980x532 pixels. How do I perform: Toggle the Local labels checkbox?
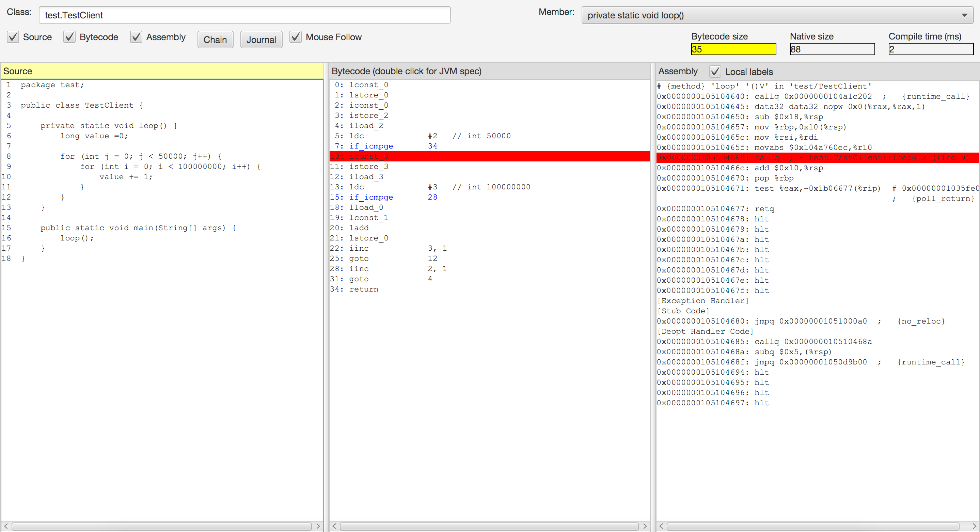point(715,72)
